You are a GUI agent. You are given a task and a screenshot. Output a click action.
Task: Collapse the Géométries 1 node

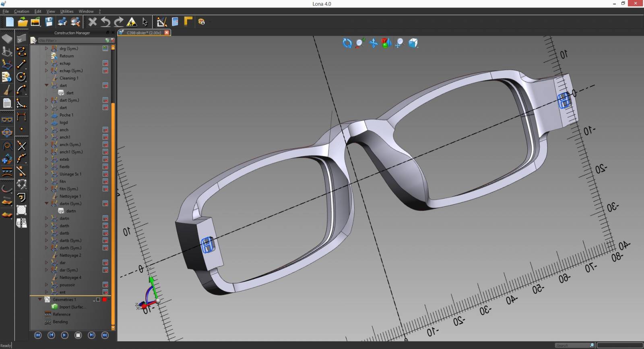pos(40,299)
